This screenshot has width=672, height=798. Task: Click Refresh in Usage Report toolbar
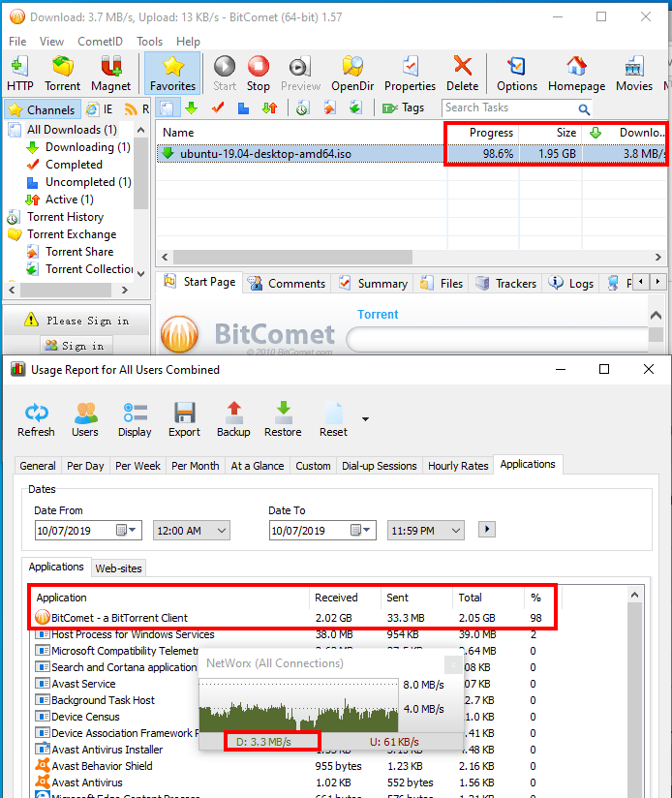click(x=36, y=419)
